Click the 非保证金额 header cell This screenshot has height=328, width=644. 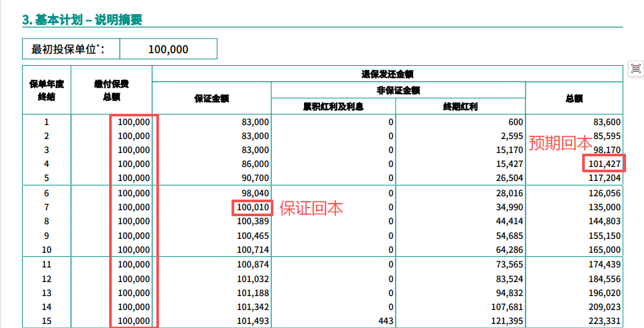click(398, 90)
